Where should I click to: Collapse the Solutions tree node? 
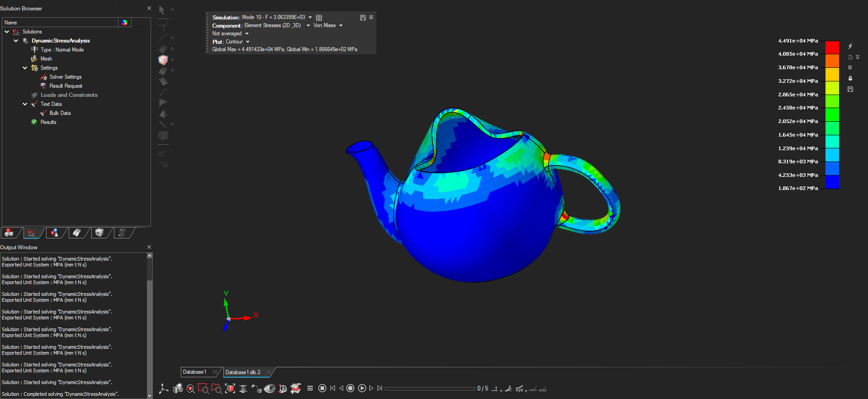tap(7, 32)
